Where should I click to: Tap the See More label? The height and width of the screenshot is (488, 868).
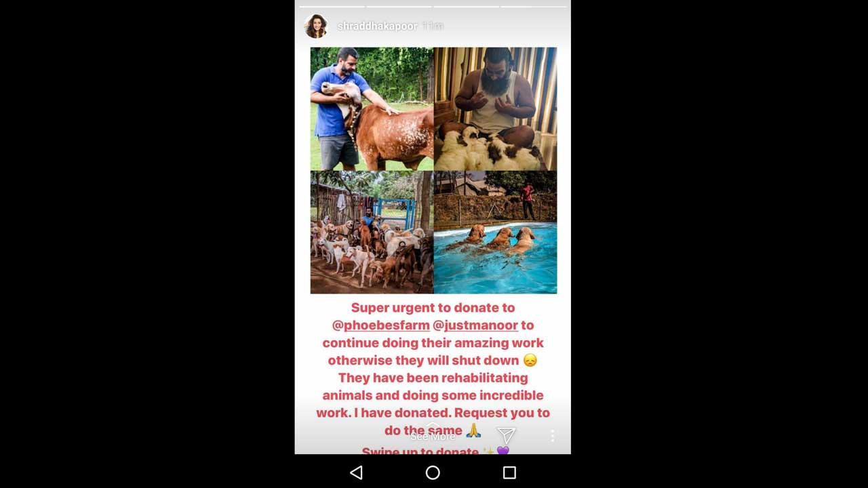click(433, 436)
